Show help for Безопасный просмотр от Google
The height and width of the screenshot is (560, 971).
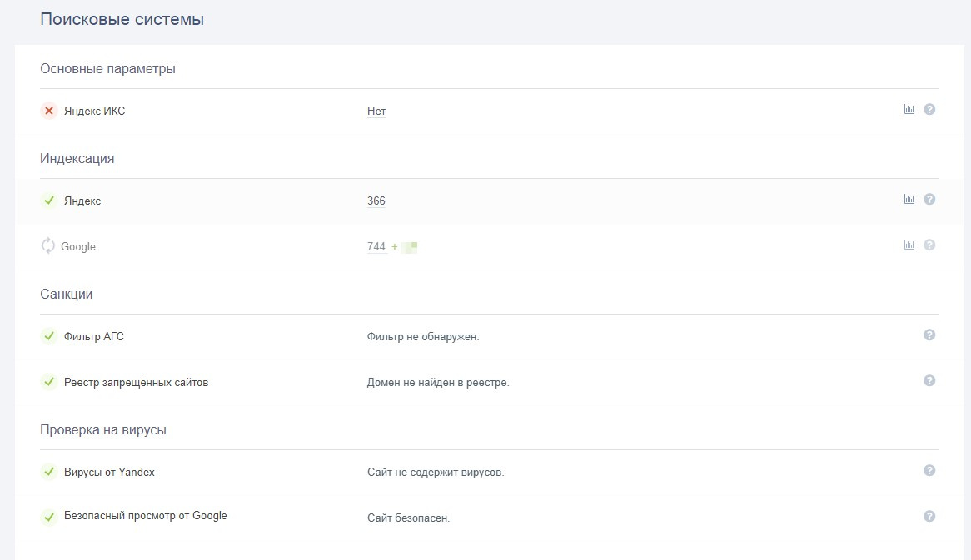[929, 516]
